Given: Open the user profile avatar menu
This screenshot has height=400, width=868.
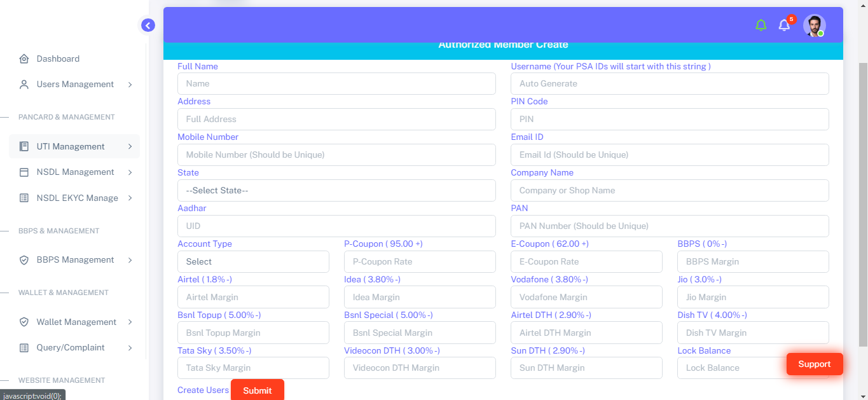Looking at the screenshot, I should click(x=814, y=25).
